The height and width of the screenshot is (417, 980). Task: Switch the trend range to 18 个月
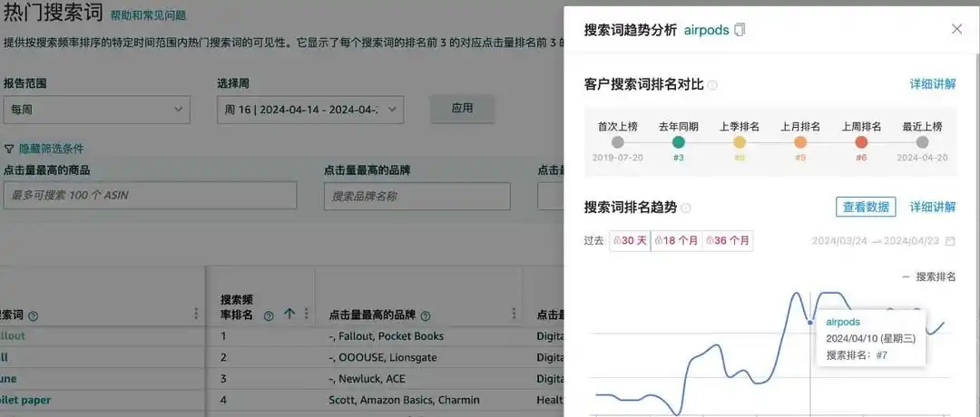tap(676, 241)
